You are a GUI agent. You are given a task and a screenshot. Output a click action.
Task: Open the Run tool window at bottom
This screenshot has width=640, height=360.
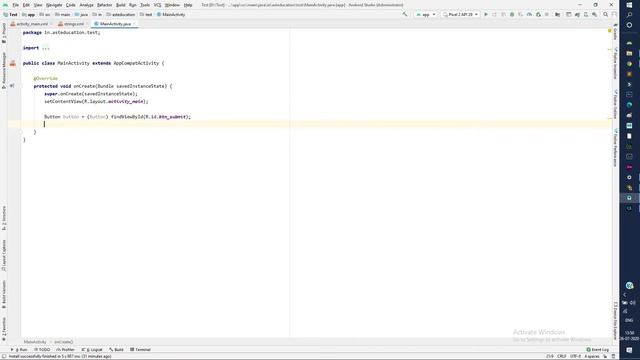click(19, 350)
